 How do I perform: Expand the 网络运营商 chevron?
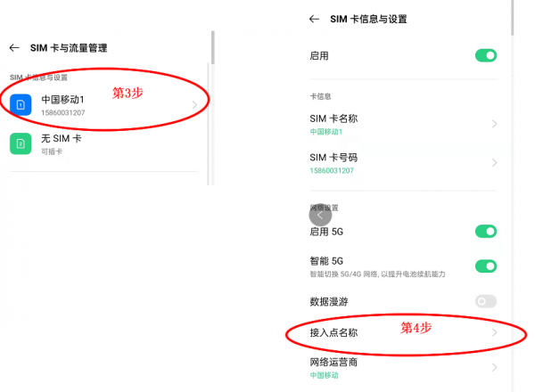494,367
